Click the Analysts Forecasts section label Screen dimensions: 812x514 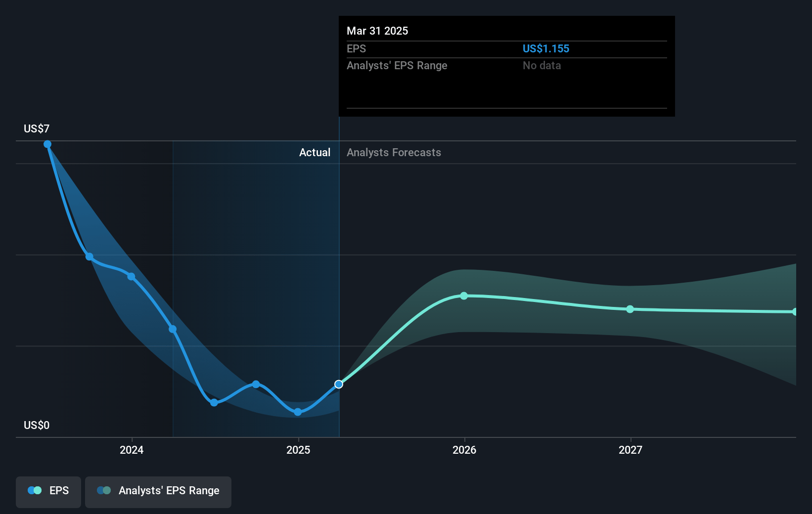(394, 152)
